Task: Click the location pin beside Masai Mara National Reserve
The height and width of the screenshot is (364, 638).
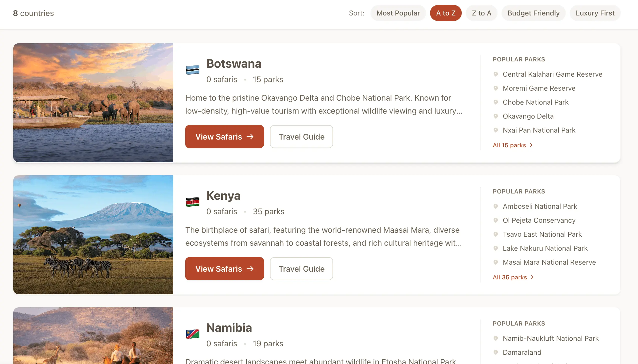Action: pos(496,262)
